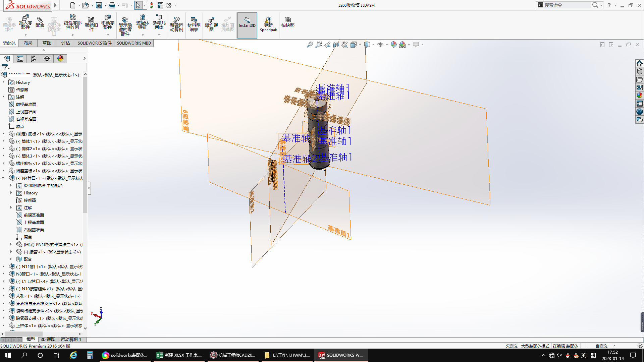Click the search commands field (搜索命令)

pos(567,5)
